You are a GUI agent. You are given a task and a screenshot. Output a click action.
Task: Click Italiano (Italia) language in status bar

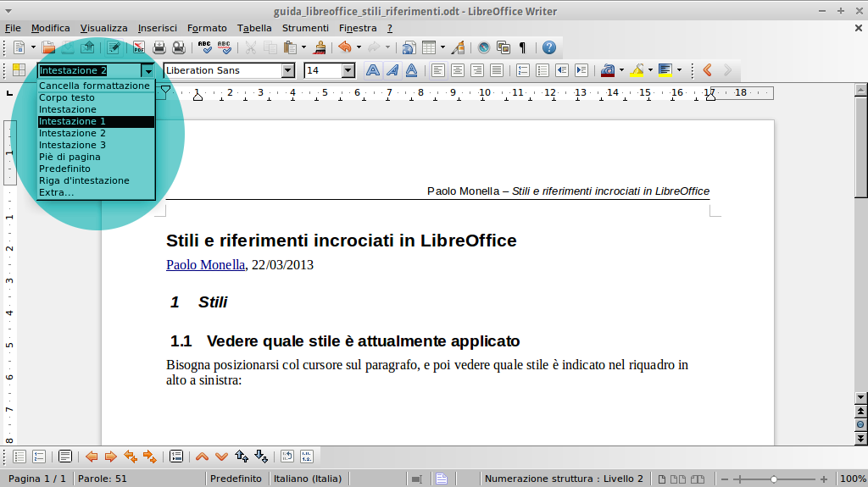point(308,479)
